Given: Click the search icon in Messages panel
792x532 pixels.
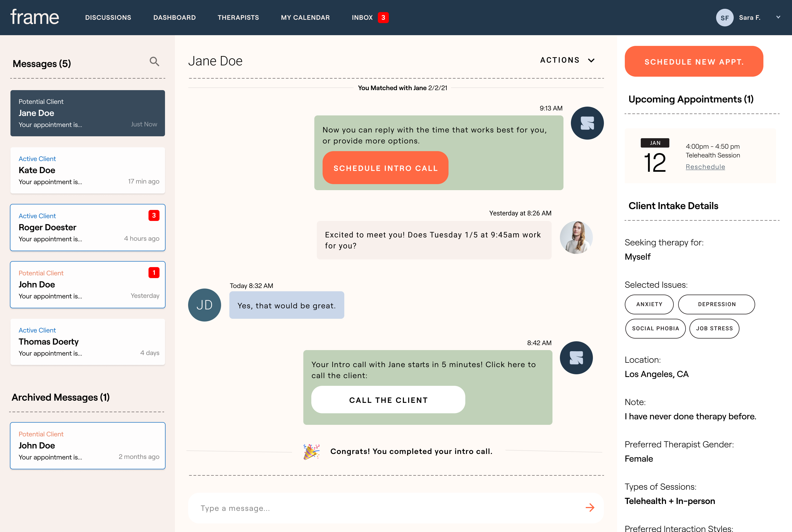Looking at the screenshot, I should (155, 61).
